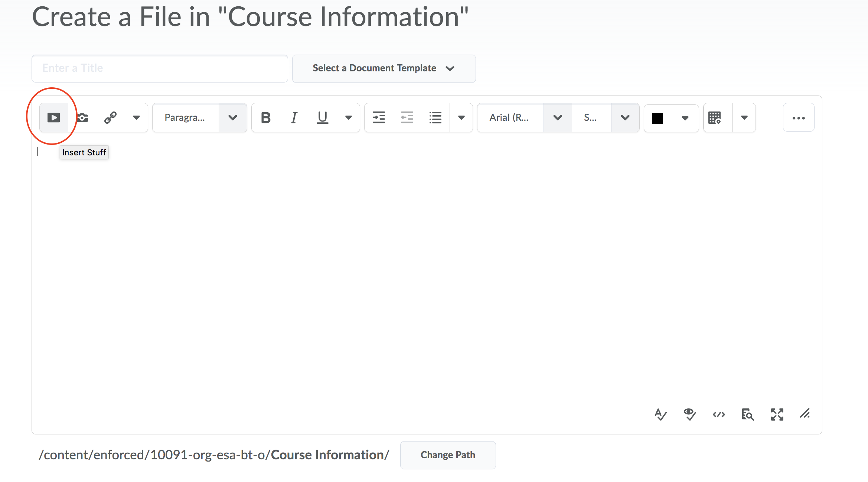Open the HTML source editor icon
This screenshot has width=868, height=482.
[719, 414]
